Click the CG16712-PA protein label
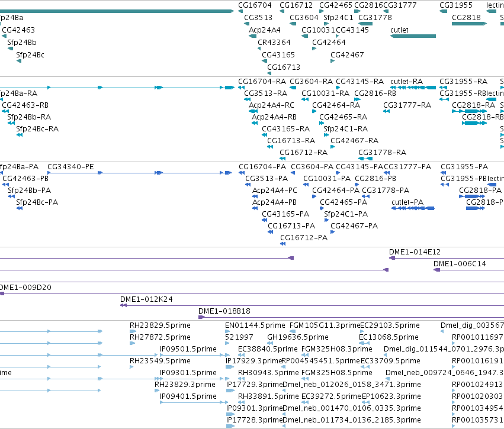Screen dimensions: 504x429 click(304, 238)
